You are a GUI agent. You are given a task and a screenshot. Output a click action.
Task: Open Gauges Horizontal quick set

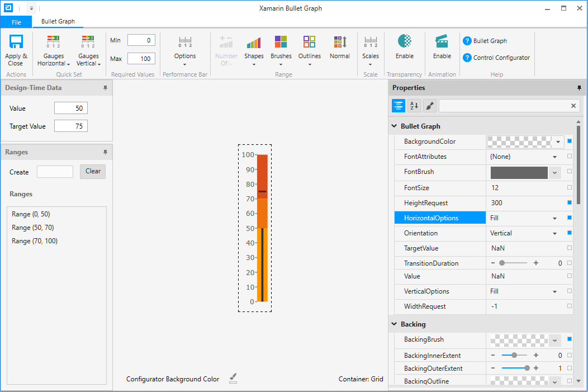[x=53, y=51]
